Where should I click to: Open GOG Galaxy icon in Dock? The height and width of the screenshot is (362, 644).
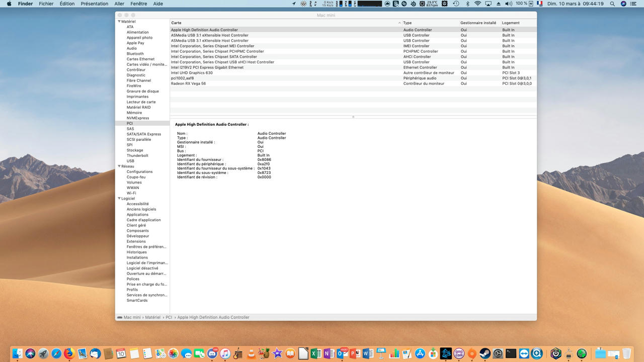click(x=459, y=353)
